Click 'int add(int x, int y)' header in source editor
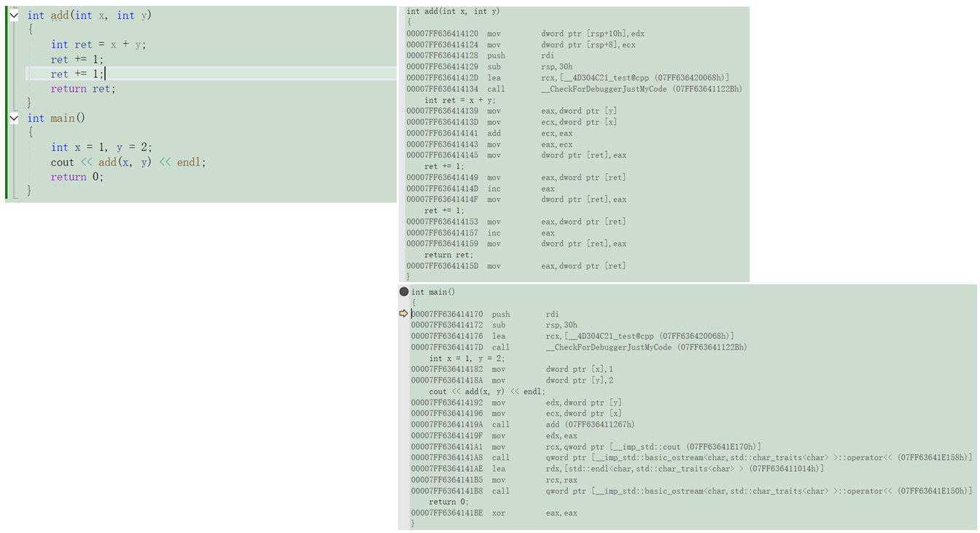980x533 pixels. pyautogui.click(x=90, y=15)
